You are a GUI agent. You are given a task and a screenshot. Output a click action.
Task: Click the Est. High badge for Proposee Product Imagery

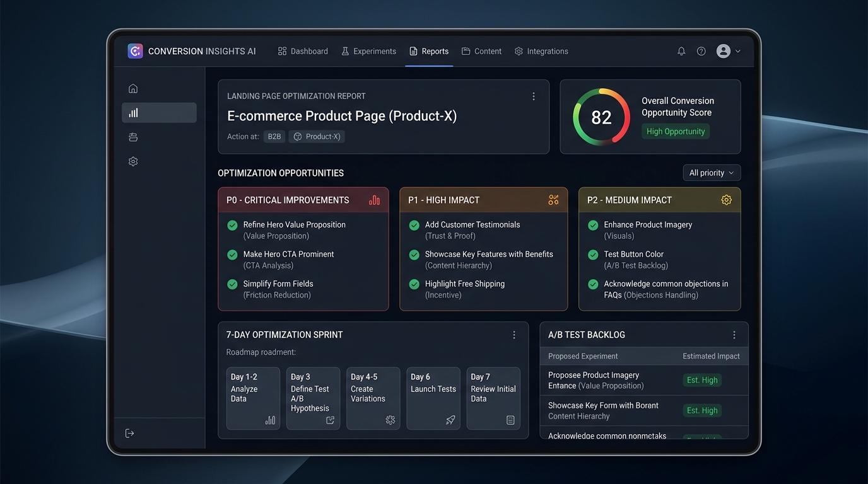(702, 380)
